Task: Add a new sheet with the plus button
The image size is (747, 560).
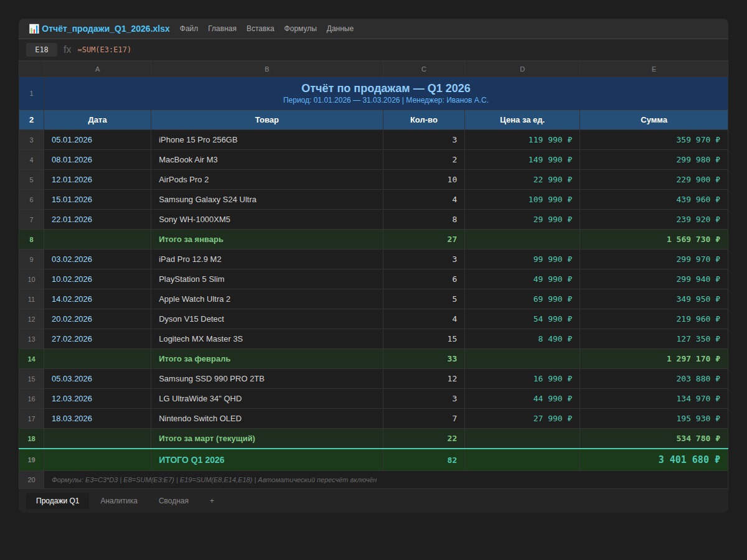Action: tap(212, 501)
